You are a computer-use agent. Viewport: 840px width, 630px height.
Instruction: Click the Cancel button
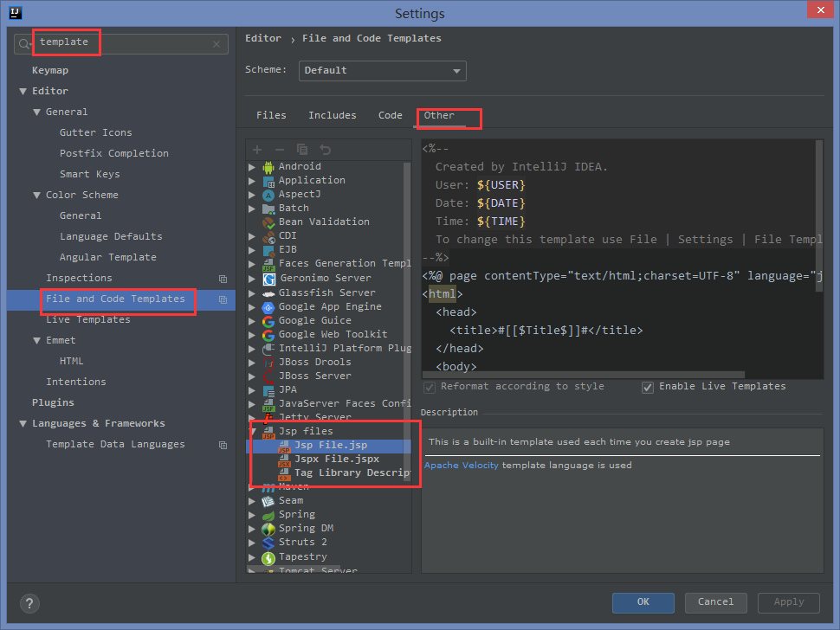[x=715, y=602]
